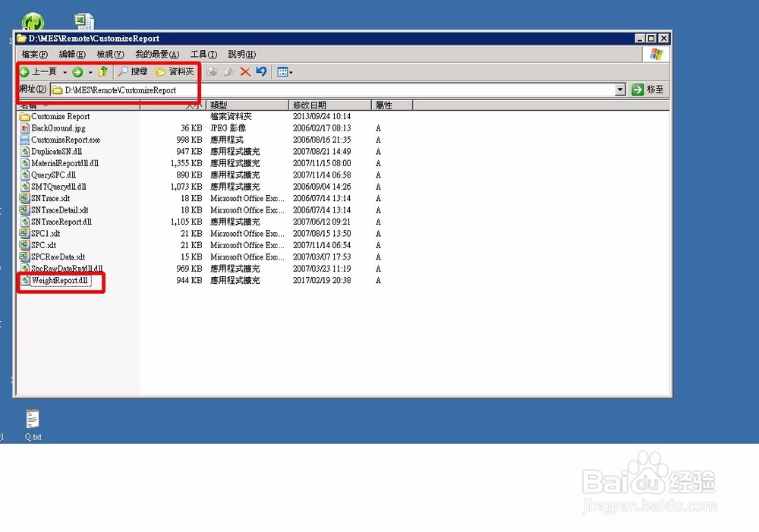This screenshot has width=759, height=532.
Task: Select the SNTraceReport.dll file icon
Action: [x=25, y=222]
